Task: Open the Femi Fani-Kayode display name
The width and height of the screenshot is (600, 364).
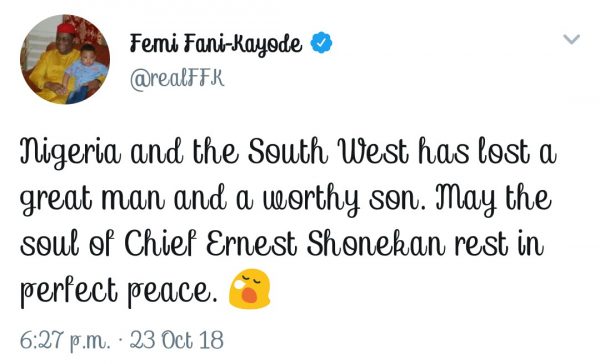Action: (x=216, y=44)
